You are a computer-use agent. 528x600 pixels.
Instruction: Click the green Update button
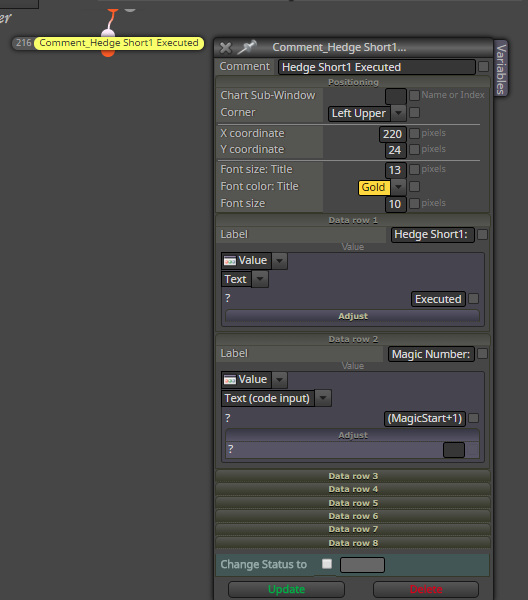286,589
